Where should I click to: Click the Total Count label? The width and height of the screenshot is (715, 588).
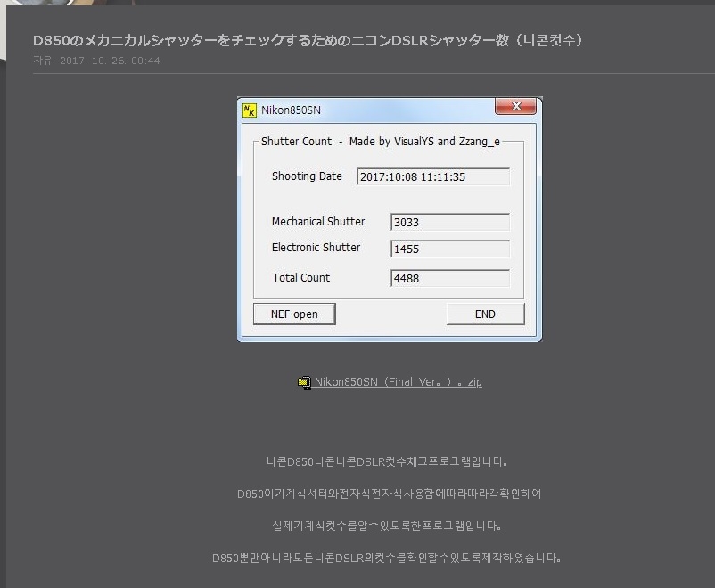coord(301,278)
